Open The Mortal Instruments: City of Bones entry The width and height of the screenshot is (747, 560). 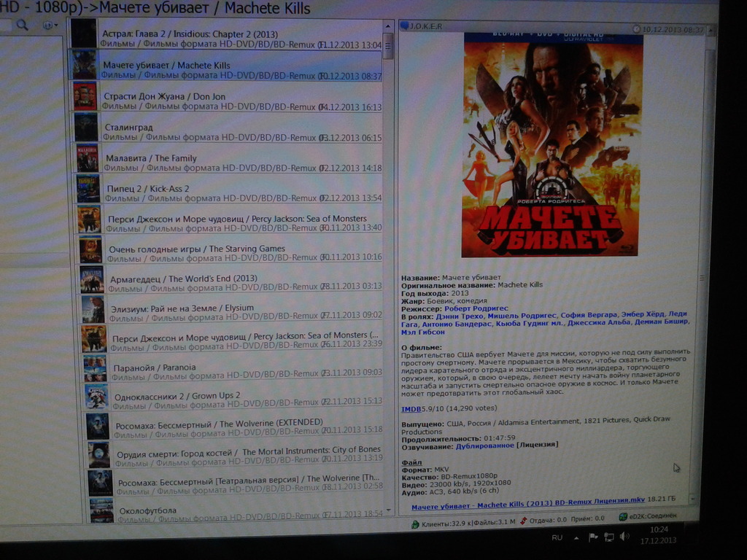pos(236,454)
